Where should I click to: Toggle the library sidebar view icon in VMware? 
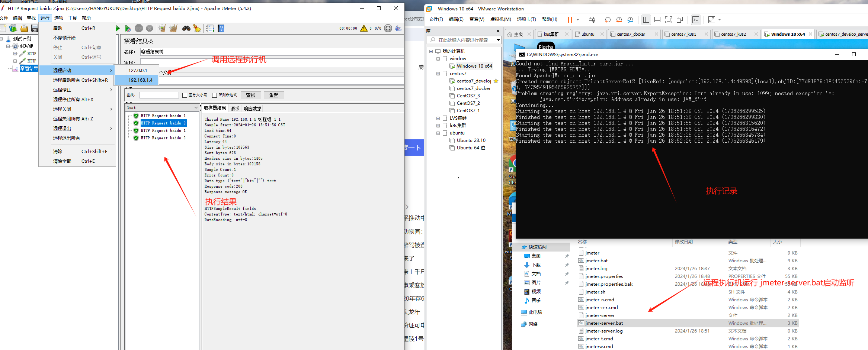[x=646, y=20]
